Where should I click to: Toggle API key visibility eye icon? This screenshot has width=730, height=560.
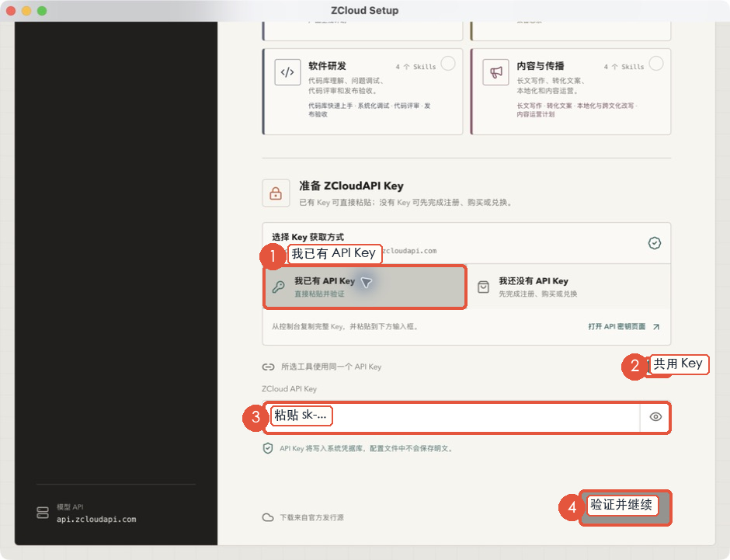655,416
